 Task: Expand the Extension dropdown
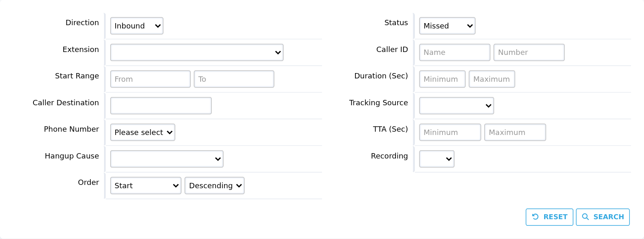197,52
